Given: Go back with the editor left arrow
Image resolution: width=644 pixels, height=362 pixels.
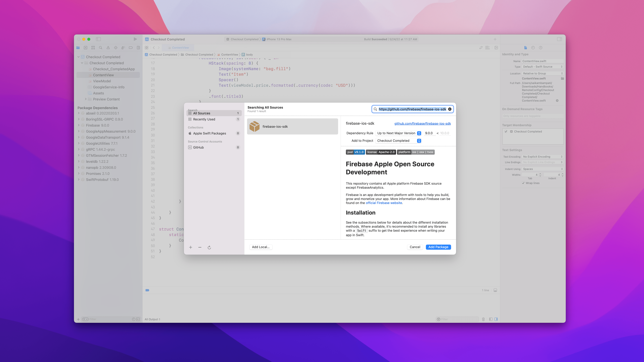Looking at the screenshot, I should point(154,48).
